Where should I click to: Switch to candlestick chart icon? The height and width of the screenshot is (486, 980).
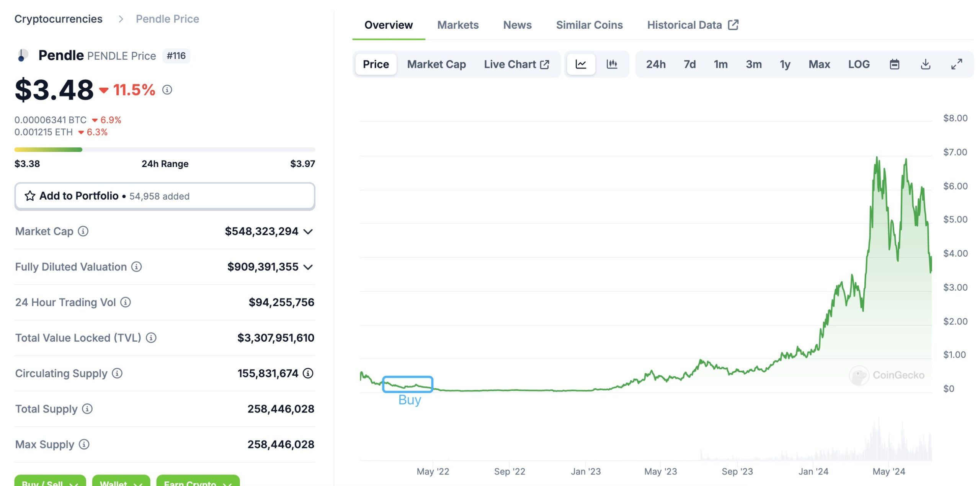[612, 64]
